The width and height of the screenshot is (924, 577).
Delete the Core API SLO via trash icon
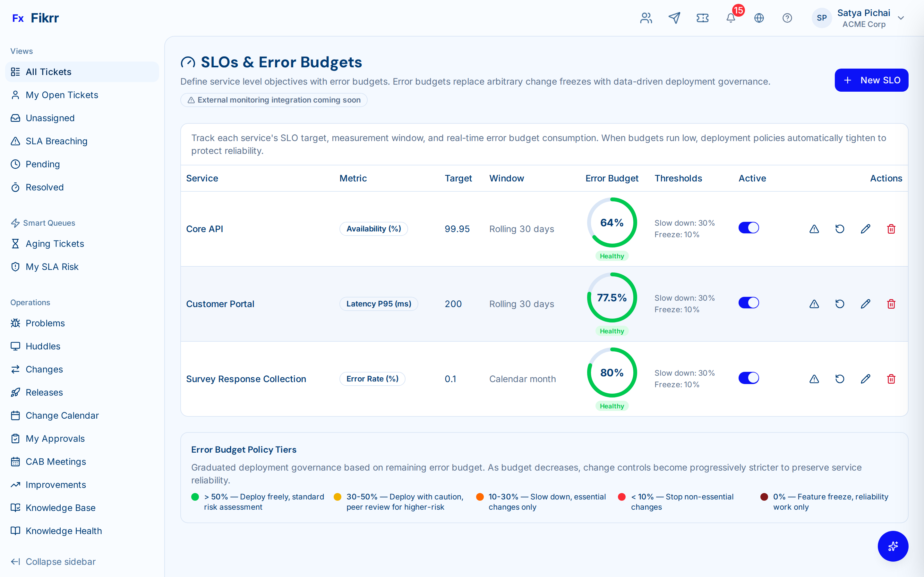891,229
